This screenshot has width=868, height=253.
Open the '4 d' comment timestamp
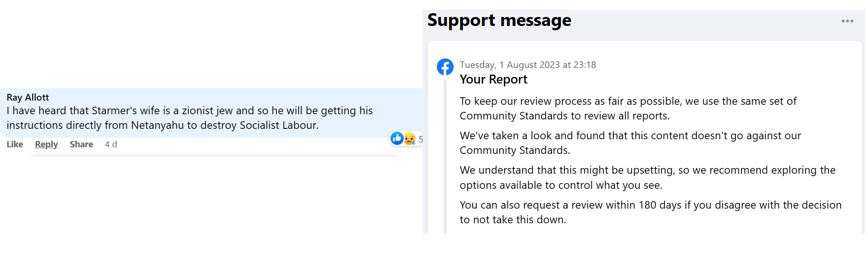pos(111,144)
